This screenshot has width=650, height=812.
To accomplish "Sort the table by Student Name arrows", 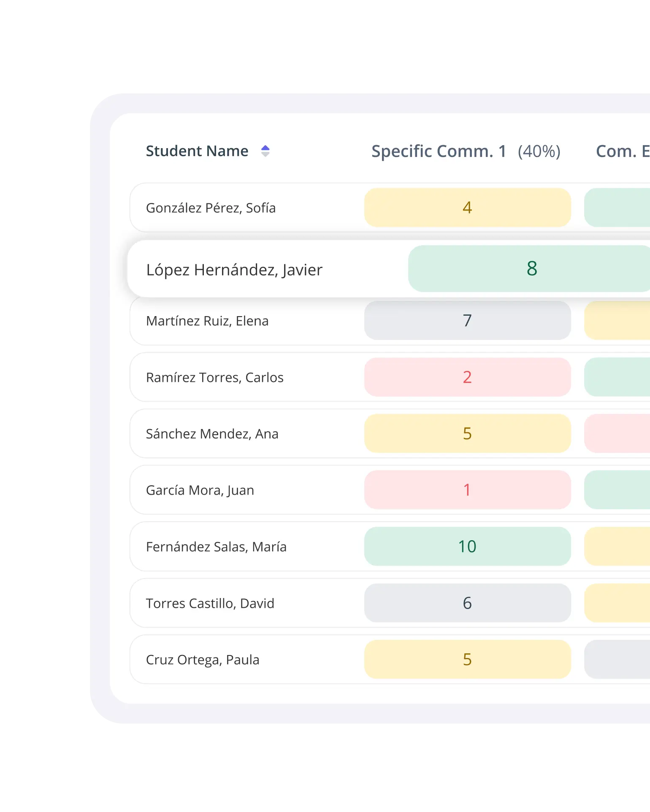I will (x=265, y=151).
